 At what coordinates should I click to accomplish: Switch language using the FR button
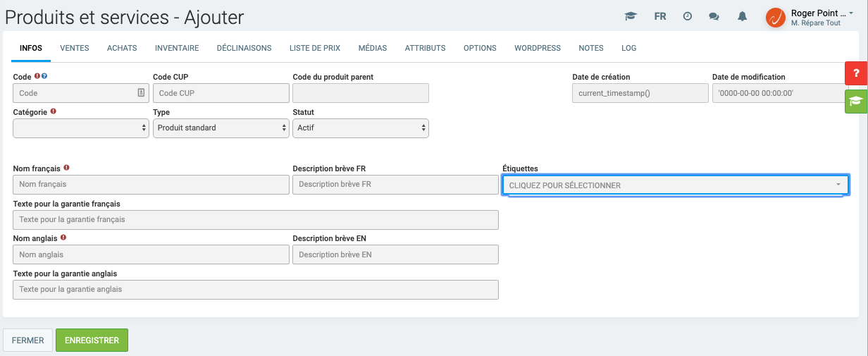(x=660, y=16)
